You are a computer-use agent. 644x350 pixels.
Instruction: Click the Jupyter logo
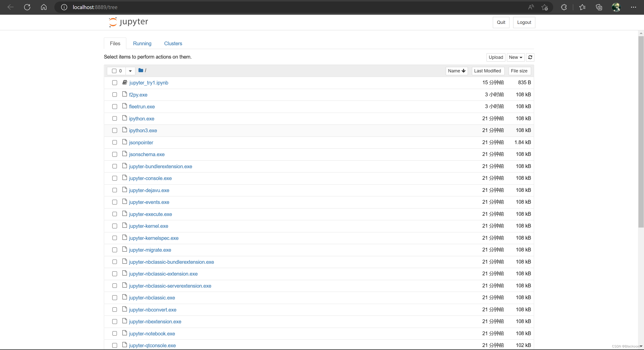[x=129, y=22]
